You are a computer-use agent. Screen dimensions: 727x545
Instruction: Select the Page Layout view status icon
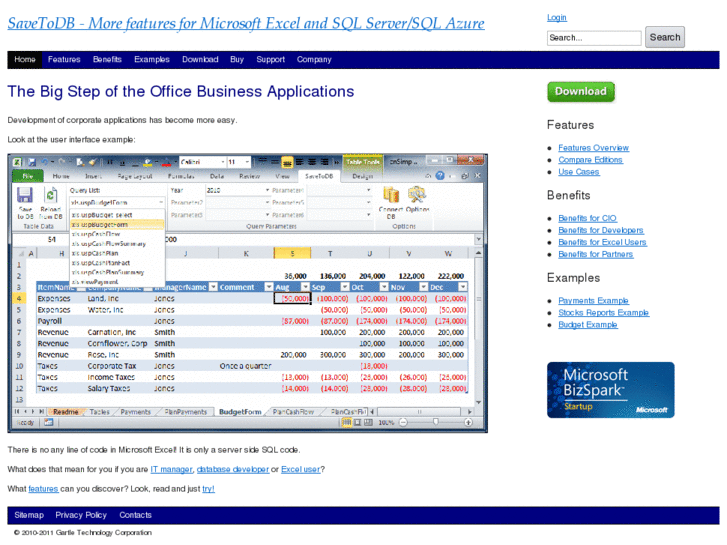click(x=357, y=422)
